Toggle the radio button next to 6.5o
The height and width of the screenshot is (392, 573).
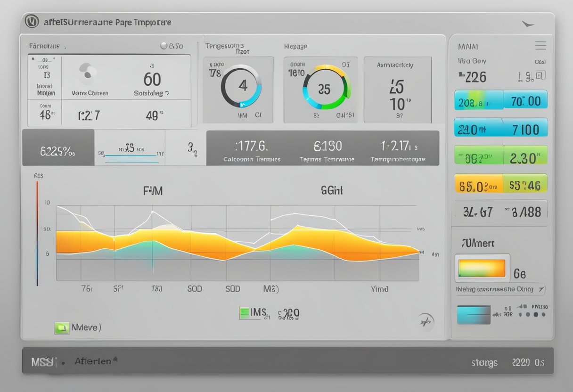tap(164, 46)
